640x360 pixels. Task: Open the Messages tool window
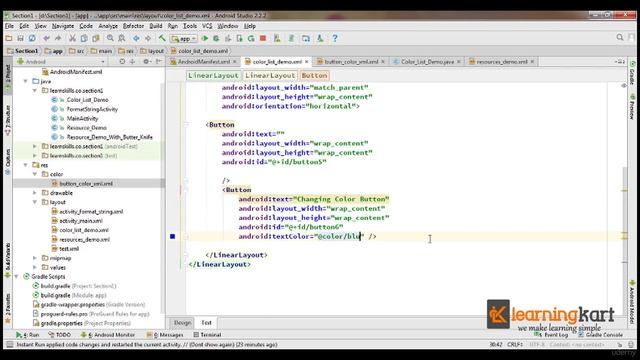click(x=165, y=335)
